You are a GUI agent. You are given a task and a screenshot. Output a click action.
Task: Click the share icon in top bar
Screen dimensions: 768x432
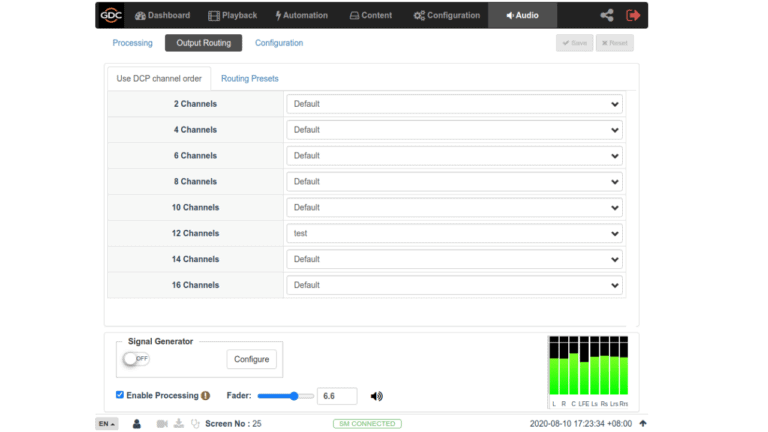607,15
